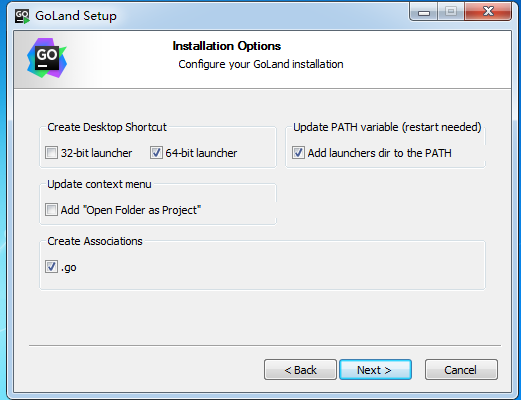Screen dimensions: 521x400
Task: Cancel the GoLand installation
Action: (x=461, y=370)
